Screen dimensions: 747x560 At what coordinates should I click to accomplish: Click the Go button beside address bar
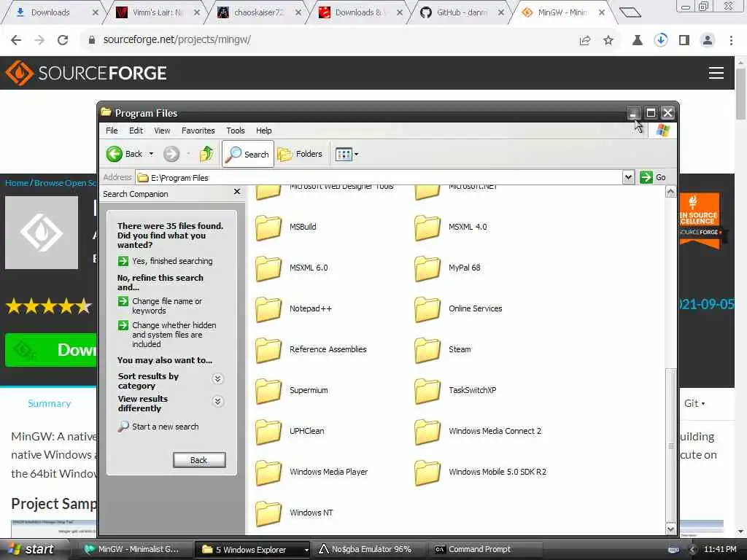[653, 177]
